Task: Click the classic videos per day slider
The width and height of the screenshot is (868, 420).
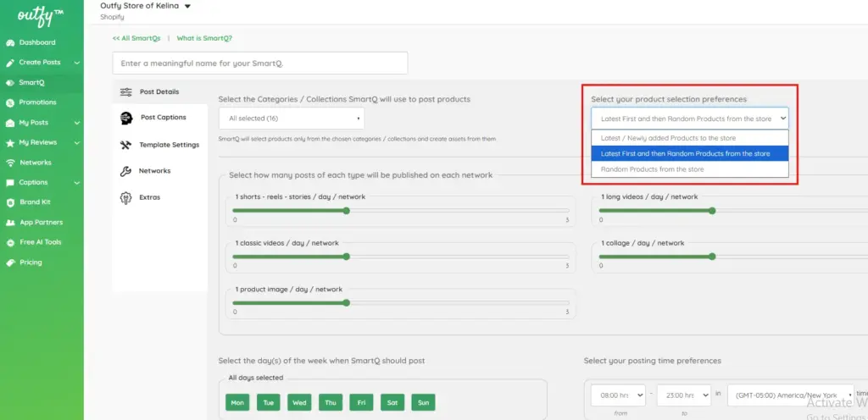Action: [401, 257]
